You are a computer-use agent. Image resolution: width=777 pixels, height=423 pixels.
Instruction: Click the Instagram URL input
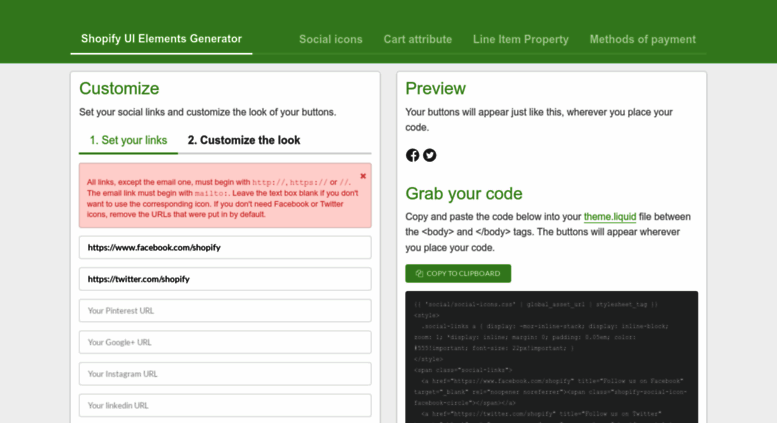pyautogui.click(x=225, y=374)
